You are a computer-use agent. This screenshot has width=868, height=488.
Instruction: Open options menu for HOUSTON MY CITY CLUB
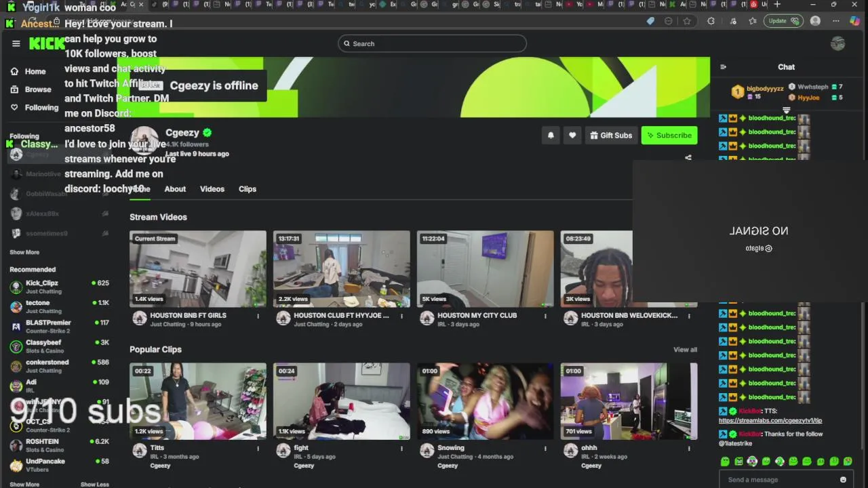click(545, 316)
